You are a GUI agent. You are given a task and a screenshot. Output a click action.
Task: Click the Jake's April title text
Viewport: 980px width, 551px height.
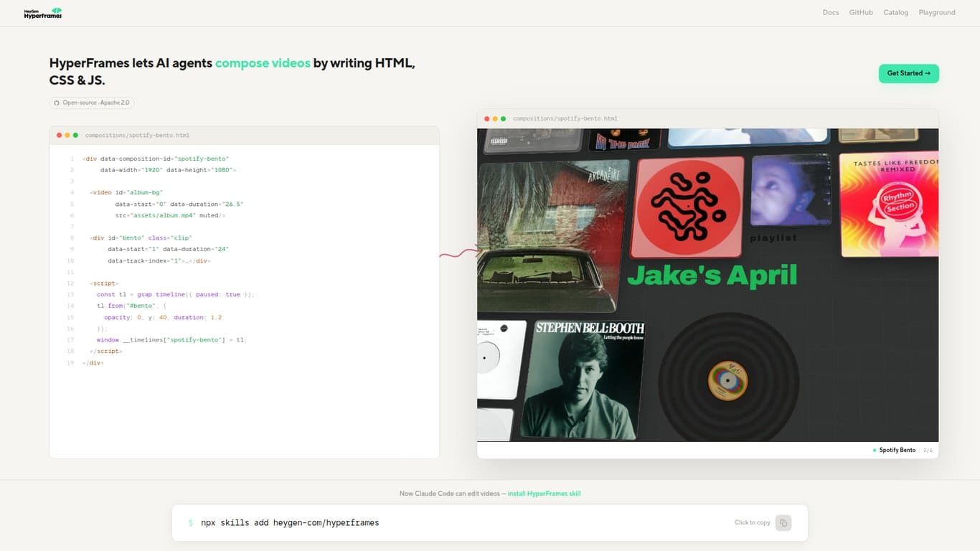[712, 275]
